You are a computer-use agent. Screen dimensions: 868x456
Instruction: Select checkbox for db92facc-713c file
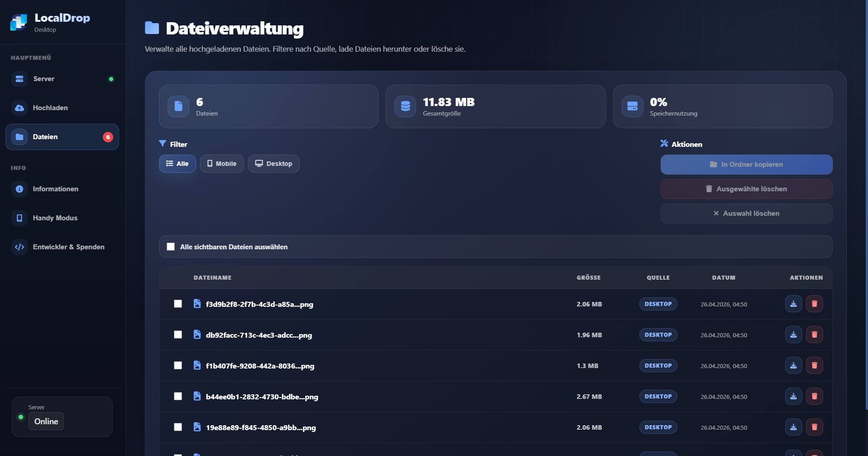[178, 335]
